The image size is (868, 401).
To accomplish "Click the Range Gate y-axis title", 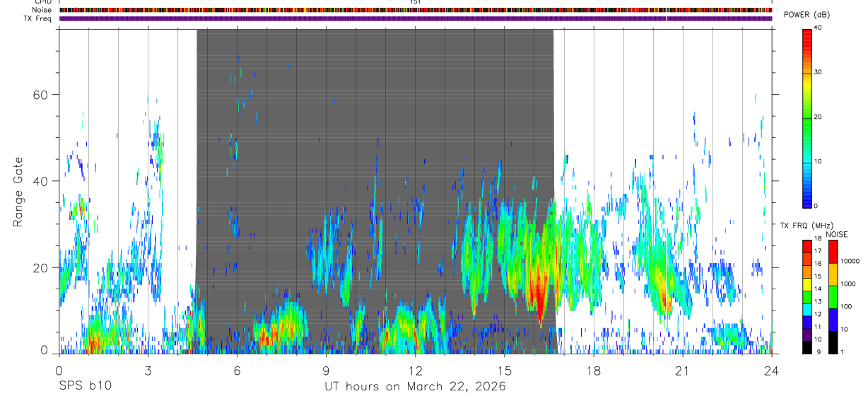I will click(x=18, y=192).
